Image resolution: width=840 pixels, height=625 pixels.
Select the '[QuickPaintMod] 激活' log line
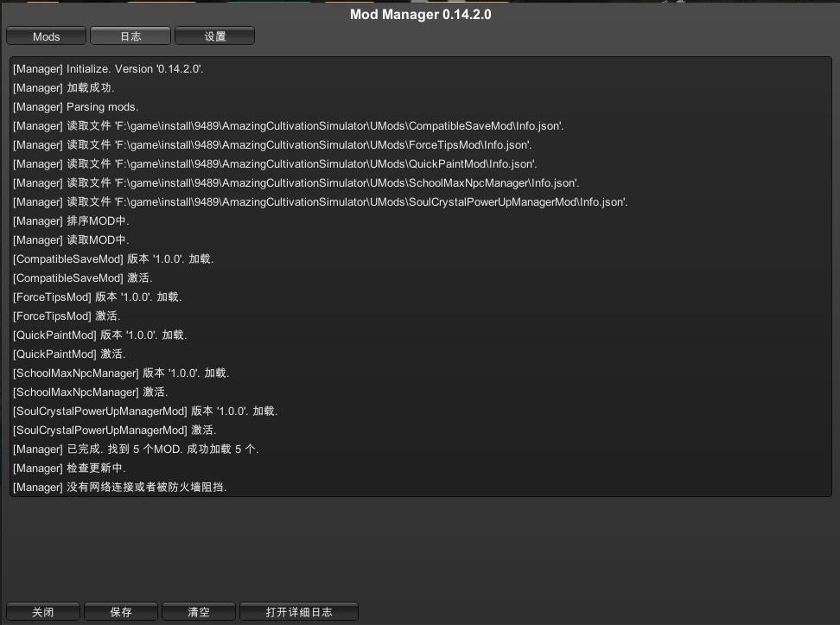(69, 354)
